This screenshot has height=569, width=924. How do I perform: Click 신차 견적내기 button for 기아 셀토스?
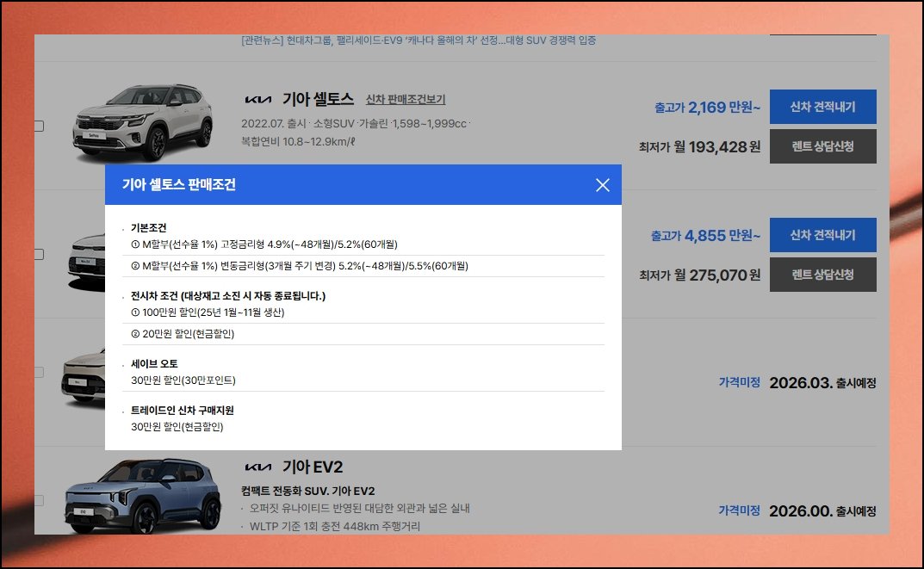coord(822,107)
